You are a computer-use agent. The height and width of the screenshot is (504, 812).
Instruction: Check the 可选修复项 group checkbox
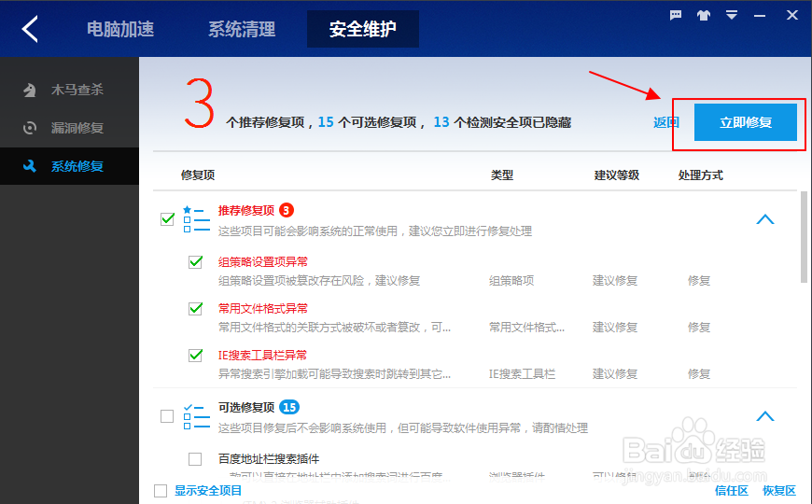tap(167, 416)
